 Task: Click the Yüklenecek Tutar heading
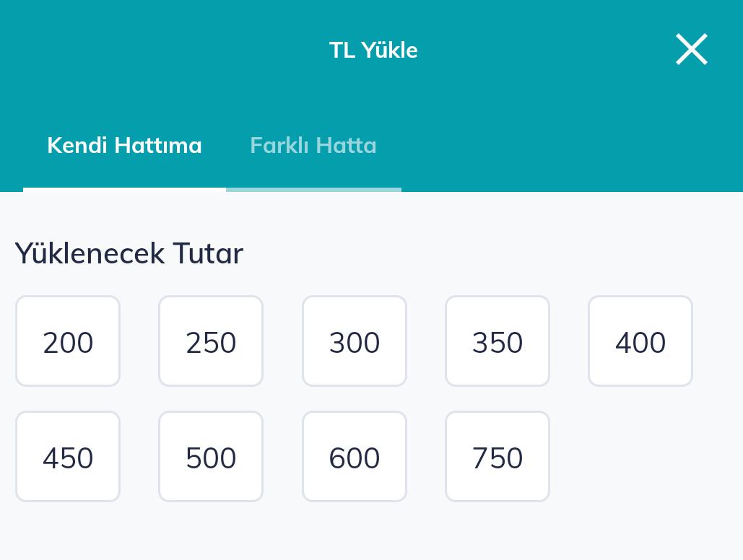tap(129, 253)
